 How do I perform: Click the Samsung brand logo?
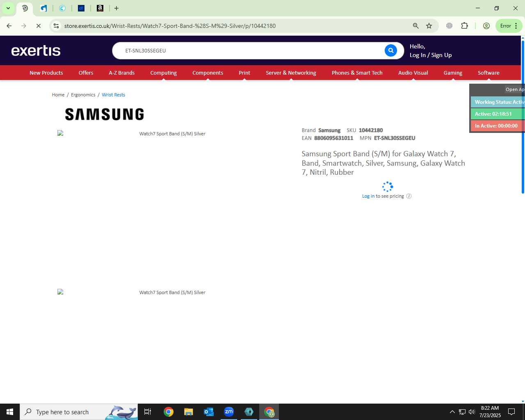[105, 114]
